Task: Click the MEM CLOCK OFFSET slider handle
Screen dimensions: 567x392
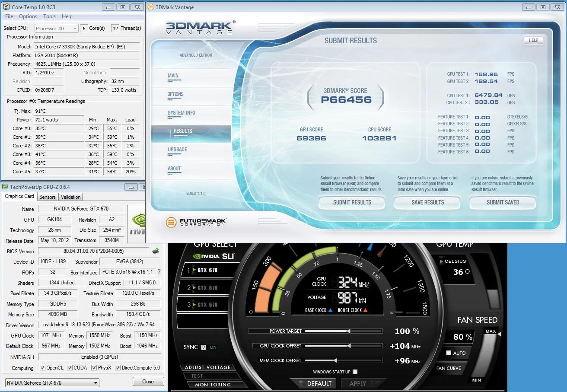Action: click(x=334, y=360)
